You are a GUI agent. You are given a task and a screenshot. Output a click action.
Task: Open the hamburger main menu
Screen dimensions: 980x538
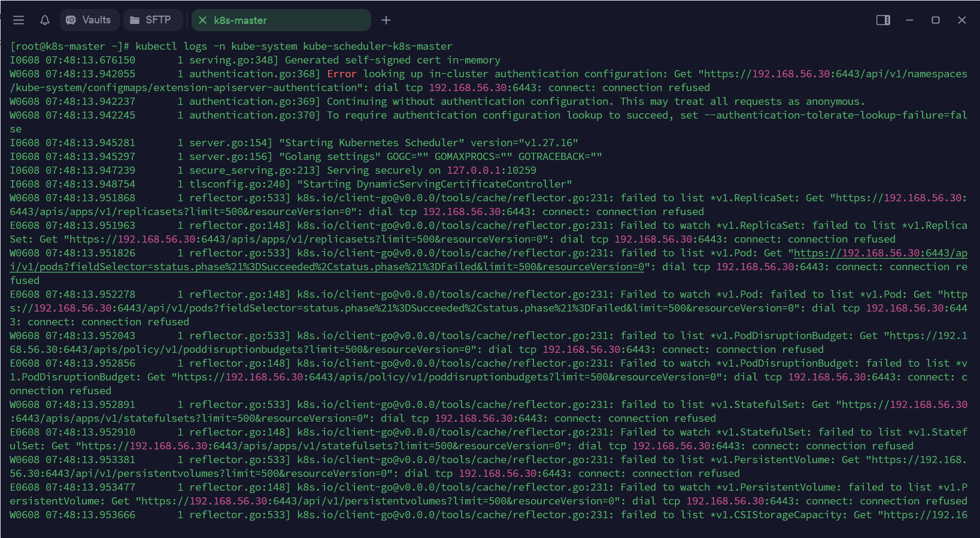(x=19, y=20)
